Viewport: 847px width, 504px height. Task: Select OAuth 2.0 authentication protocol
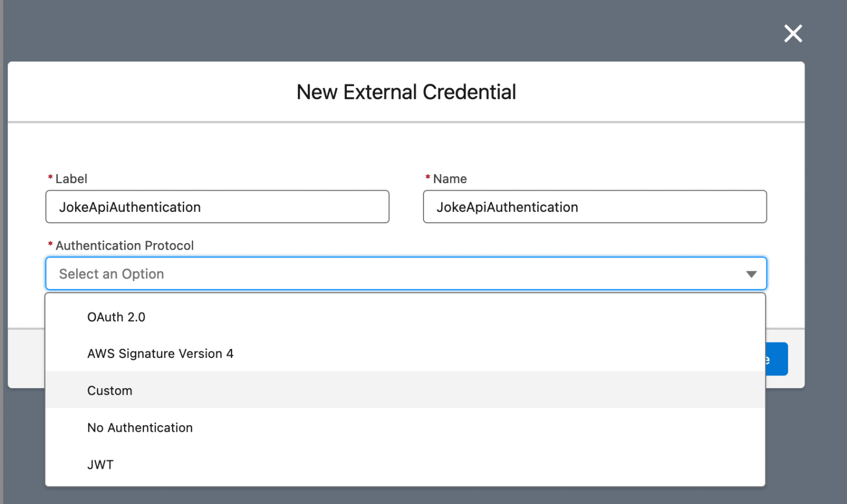(x=116, y=317)
